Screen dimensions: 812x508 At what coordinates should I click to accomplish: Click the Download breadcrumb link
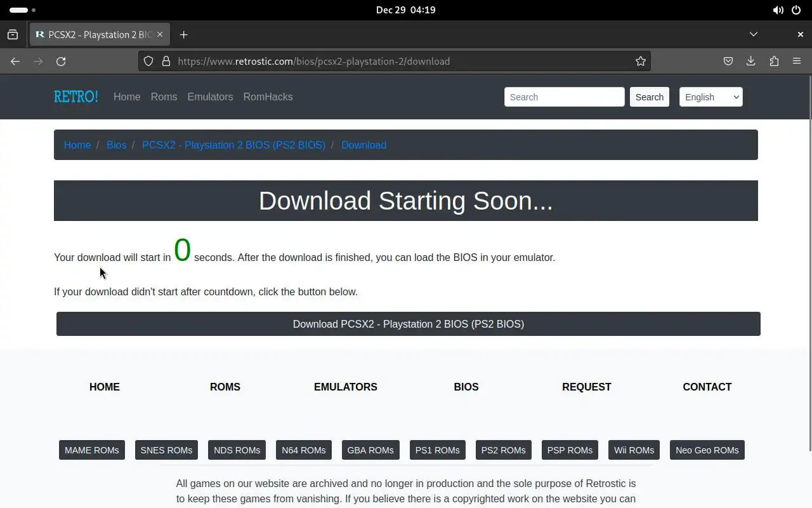(363, 145)
